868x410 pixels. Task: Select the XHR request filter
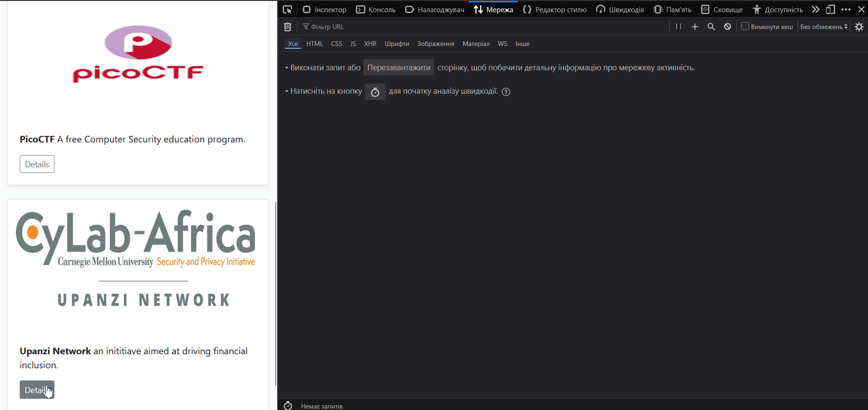pos(370,44)
